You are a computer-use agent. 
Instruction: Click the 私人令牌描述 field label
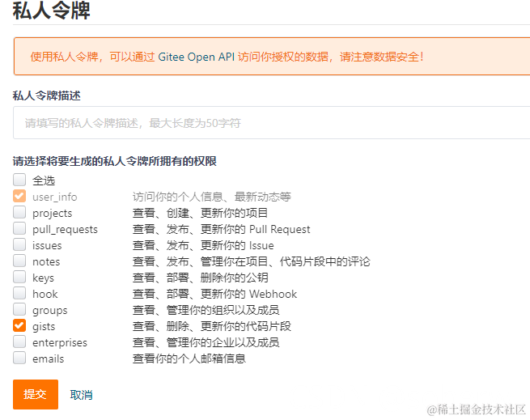click(x=47, y=95)
